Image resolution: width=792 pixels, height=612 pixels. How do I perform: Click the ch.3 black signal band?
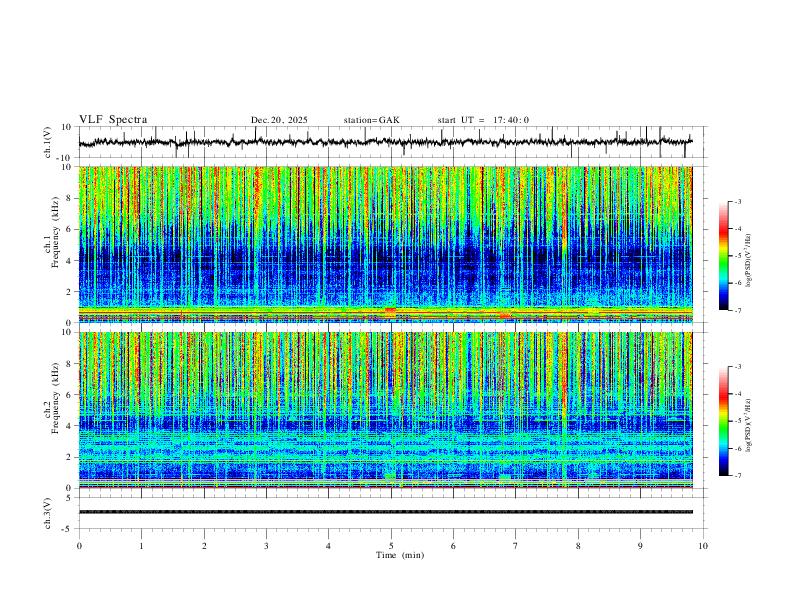pos(385,512)
